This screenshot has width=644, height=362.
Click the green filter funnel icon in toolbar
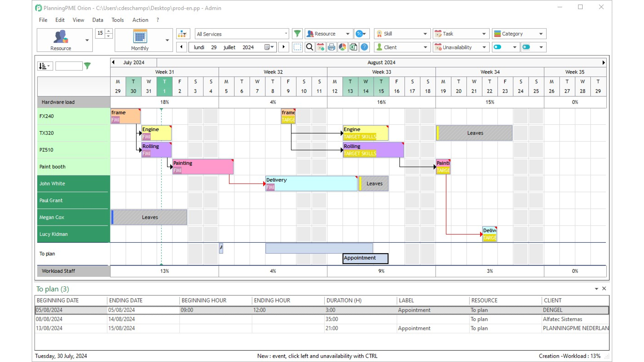click(x=297, y=34)
